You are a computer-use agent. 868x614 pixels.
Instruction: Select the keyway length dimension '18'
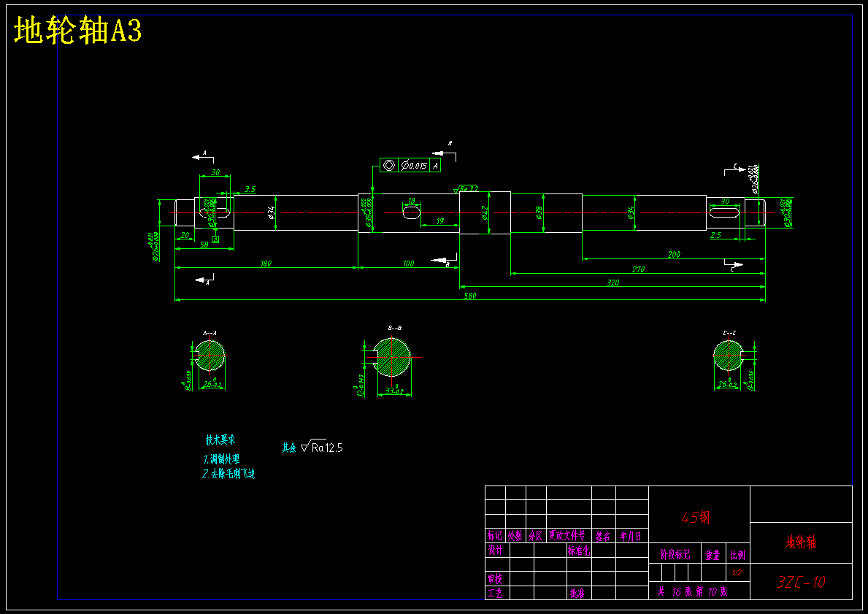[x=411, y=201]
